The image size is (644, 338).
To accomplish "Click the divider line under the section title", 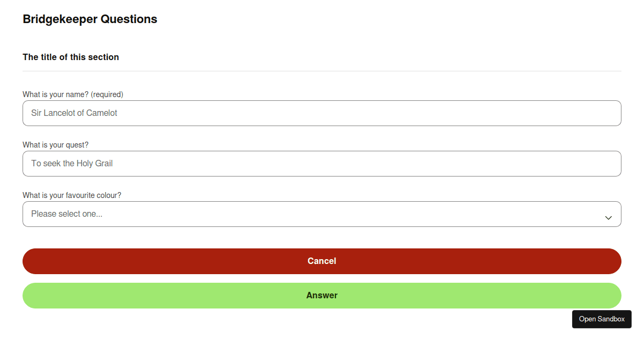I will pos(322,71).
